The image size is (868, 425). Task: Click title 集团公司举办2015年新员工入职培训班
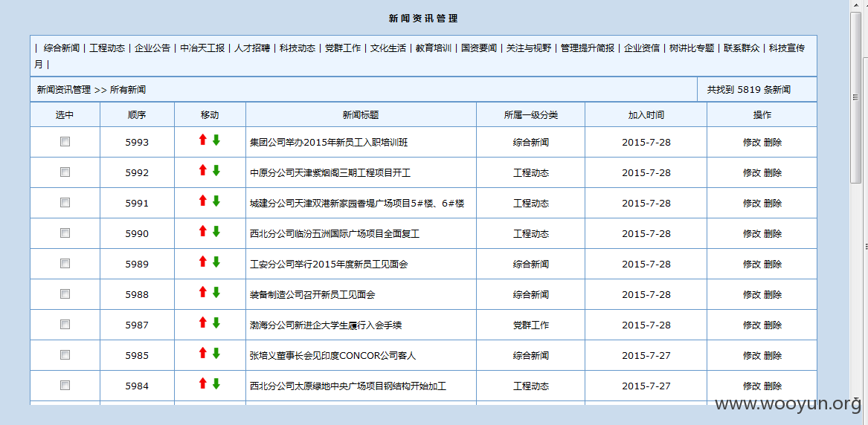[x=329, y=142]
